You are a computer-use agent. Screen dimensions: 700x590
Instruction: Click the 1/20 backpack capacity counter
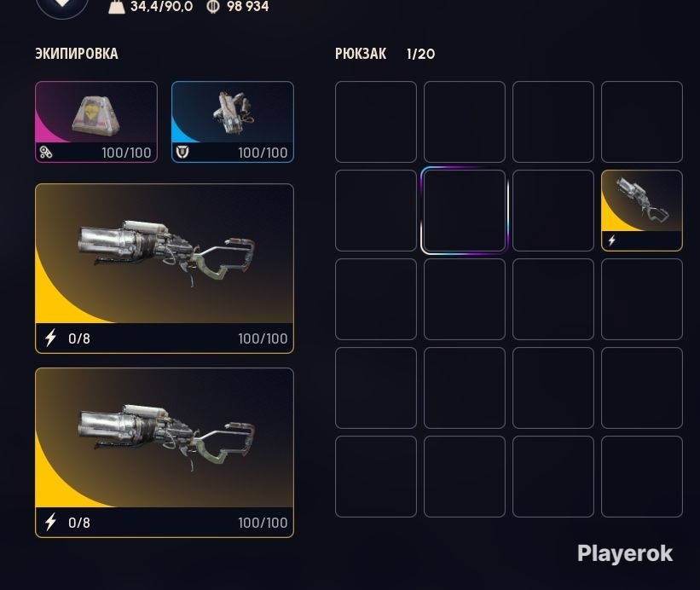420,54
